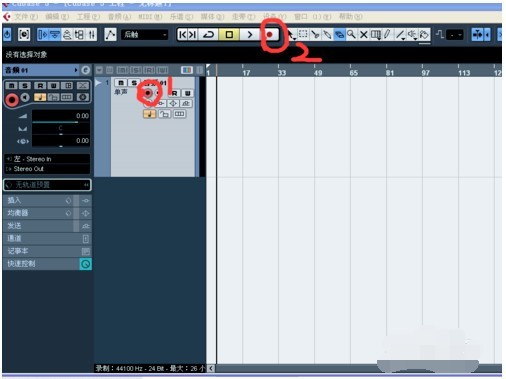
Task: Expand the 发送 inspector section
Action: coord(47,226)
